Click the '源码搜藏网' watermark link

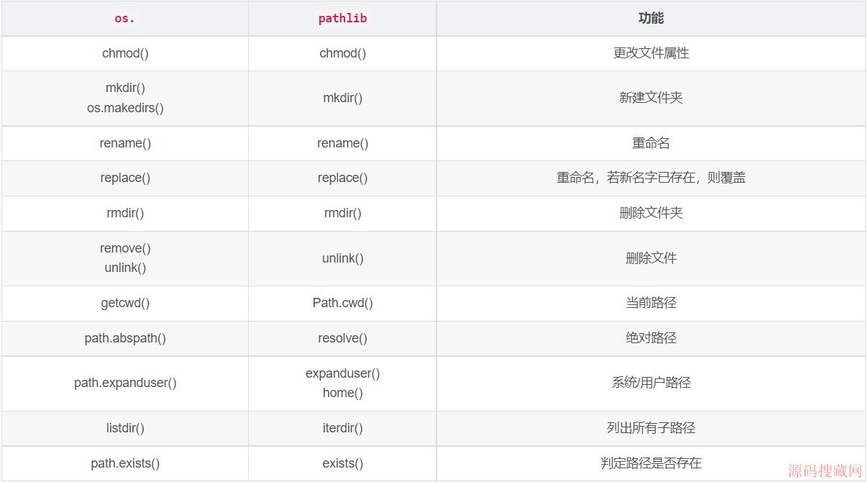pos(824,471)
